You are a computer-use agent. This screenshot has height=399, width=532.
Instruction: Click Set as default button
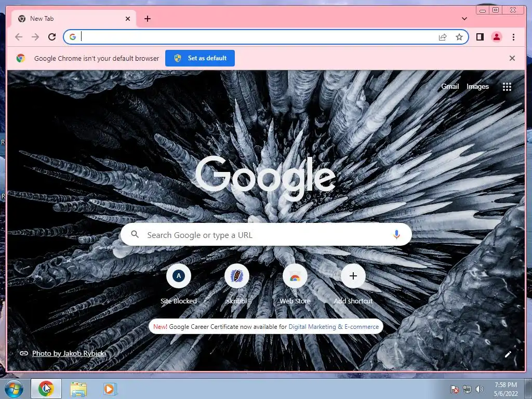200,58
